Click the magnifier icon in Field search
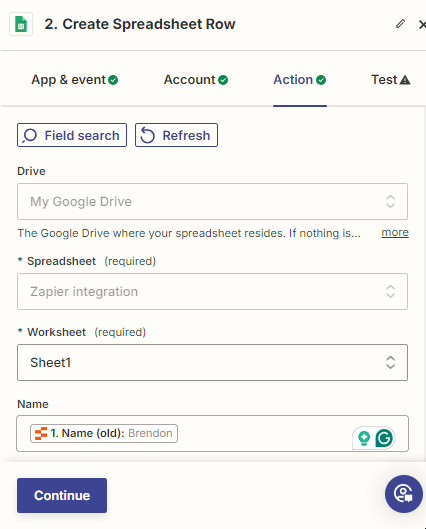Image resolution: width=426 pixels, height=529 pixels. click(x=29, y=136)
